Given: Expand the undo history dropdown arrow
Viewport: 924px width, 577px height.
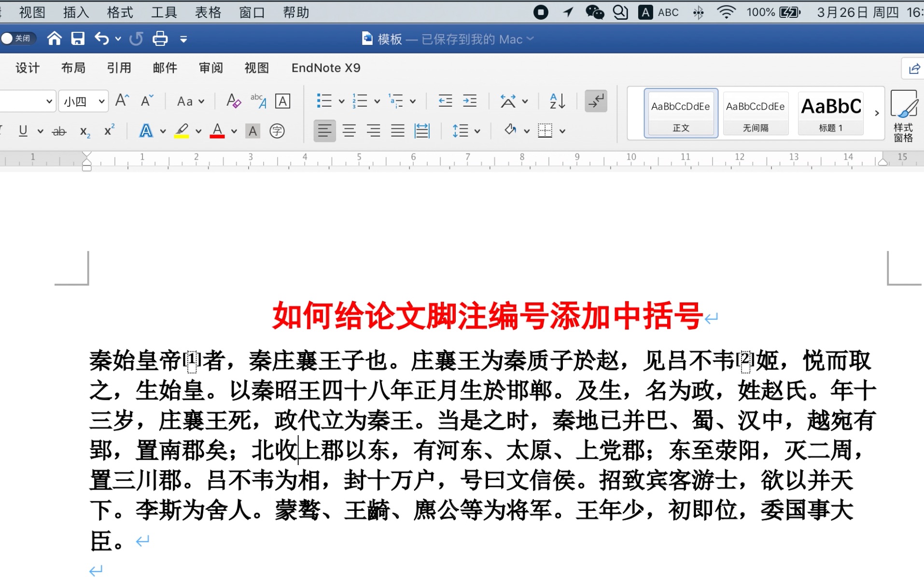Looking at the screenshot, I should coord(118,39).
